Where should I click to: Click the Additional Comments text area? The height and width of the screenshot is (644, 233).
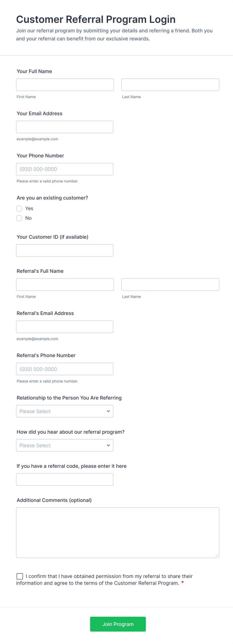[x=118, y=533]
